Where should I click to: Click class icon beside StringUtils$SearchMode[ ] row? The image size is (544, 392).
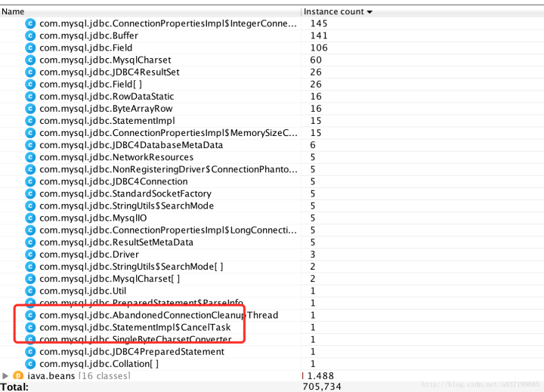[30, 267]
